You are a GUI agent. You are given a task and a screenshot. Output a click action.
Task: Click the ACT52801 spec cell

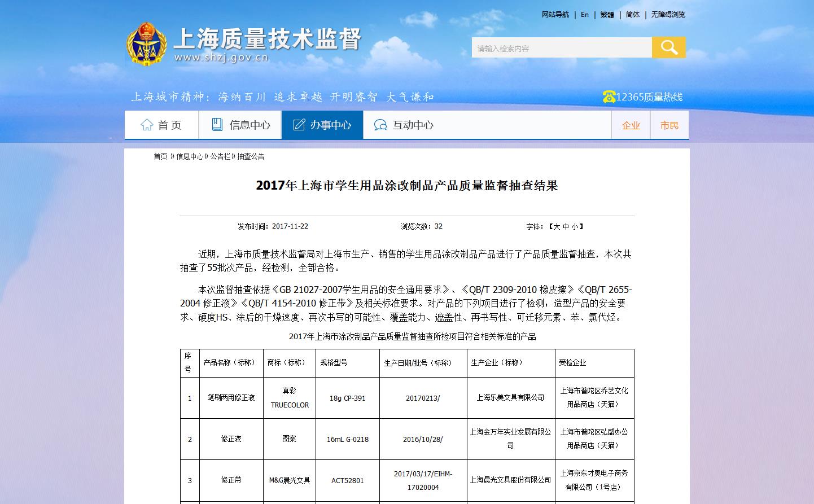[347, 480]
